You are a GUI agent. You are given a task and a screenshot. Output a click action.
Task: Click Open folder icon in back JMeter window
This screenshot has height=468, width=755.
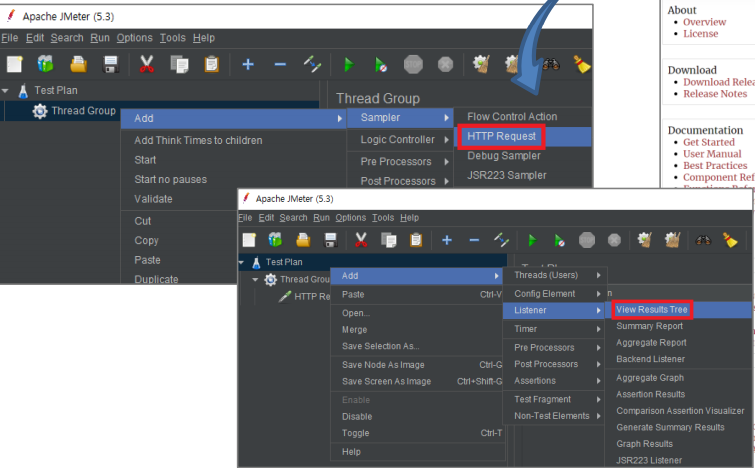(x=78, y=64)
